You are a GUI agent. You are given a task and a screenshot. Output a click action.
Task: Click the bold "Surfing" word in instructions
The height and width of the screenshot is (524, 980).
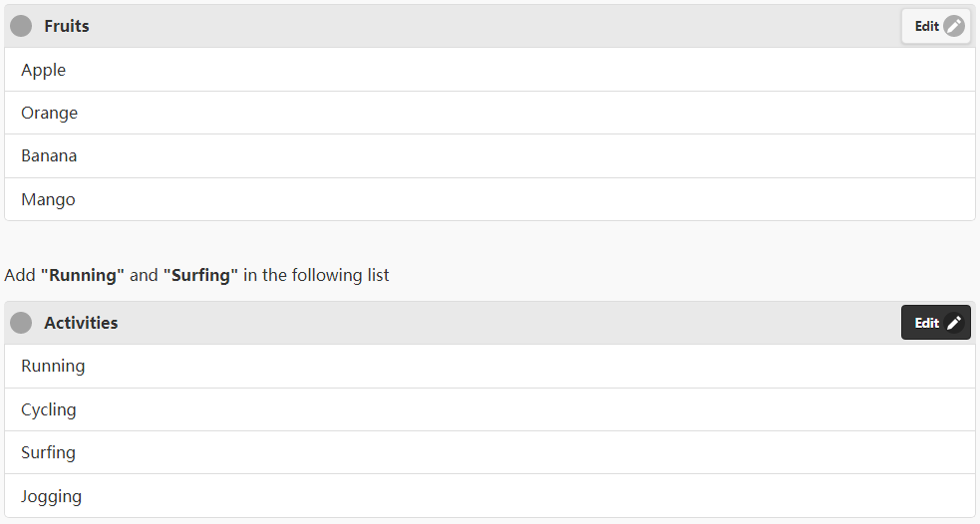pyautogui.click(x=200, y=275)
